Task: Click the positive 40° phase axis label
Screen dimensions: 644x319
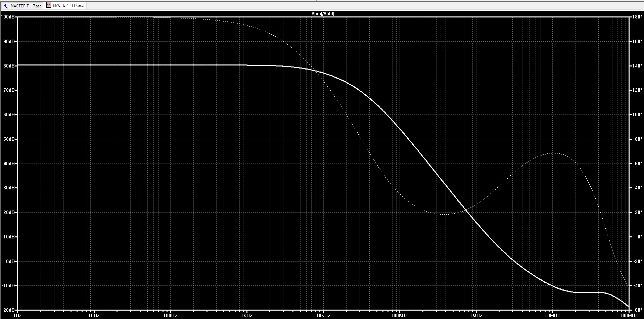Action: point(638,188)
